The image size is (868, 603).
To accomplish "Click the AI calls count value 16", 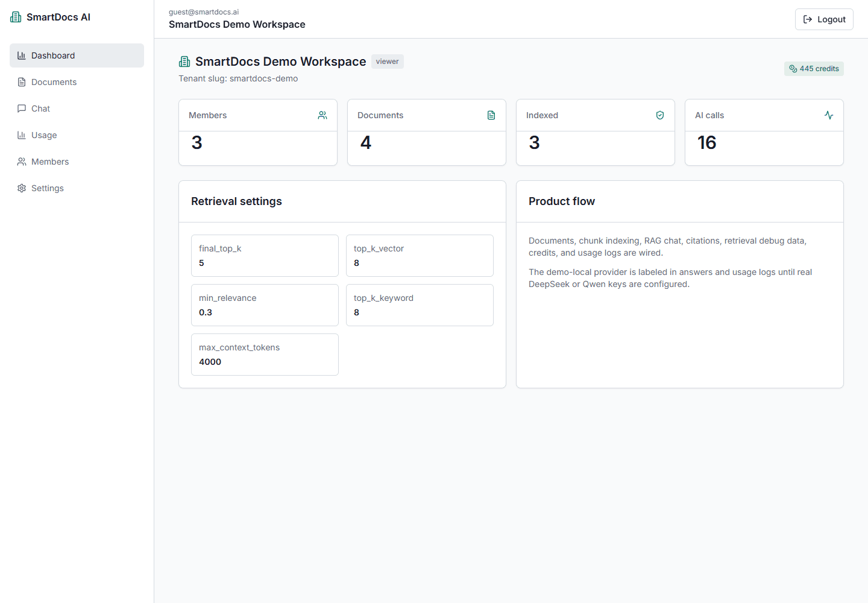I will [707, 143].
